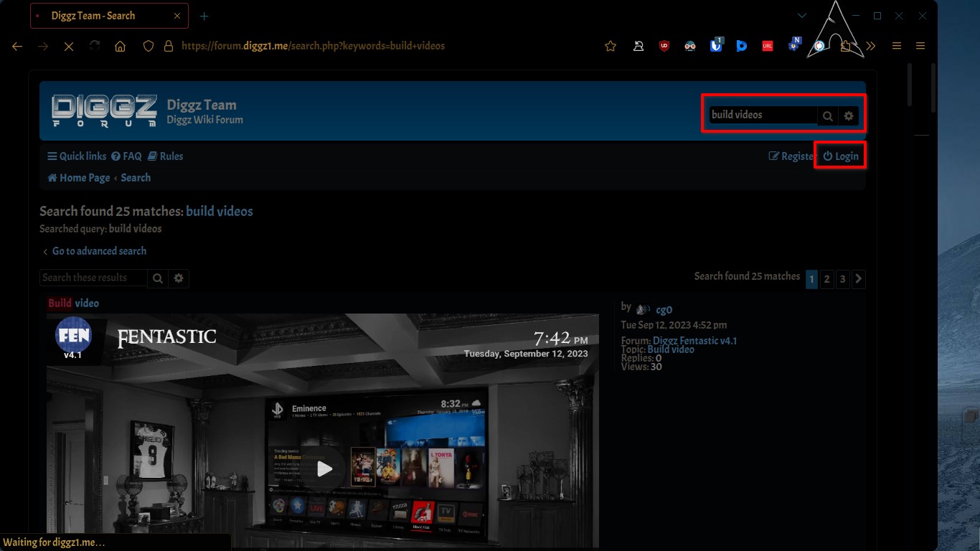This screenshot has height=551, width=980.
Task: Click the build videos search field
Action: point(763,115)
